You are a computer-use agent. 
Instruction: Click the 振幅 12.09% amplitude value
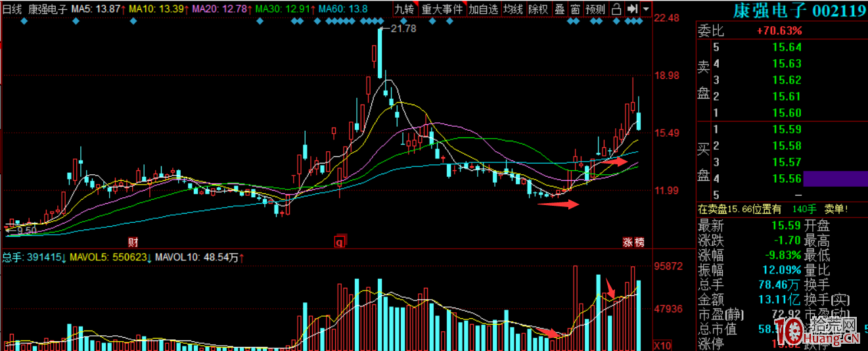pos(782,270)
